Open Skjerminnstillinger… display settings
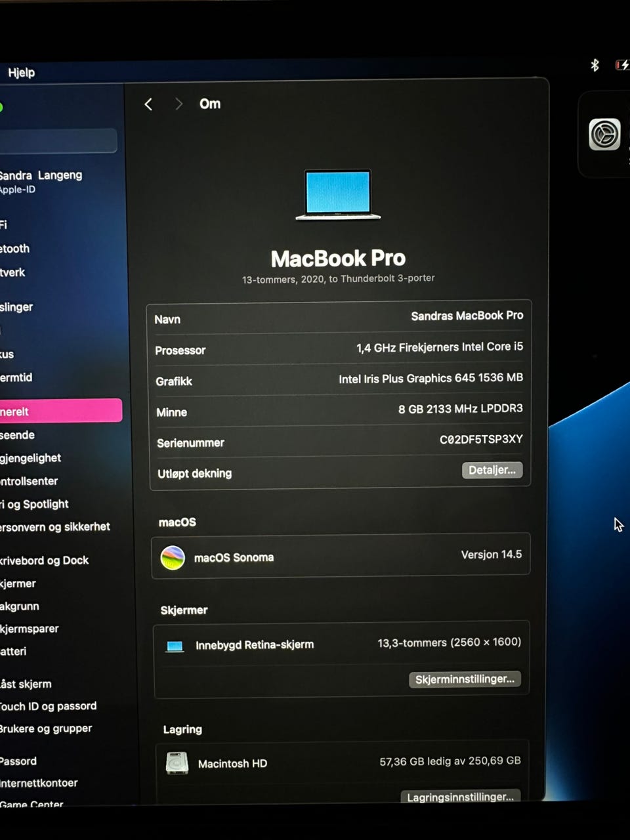Image resolution: width=630 pixels, height=840 pixels. point(465,679)
